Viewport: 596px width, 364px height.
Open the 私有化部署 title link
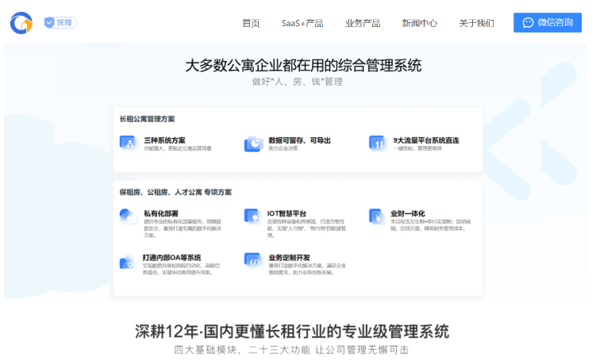160,213
